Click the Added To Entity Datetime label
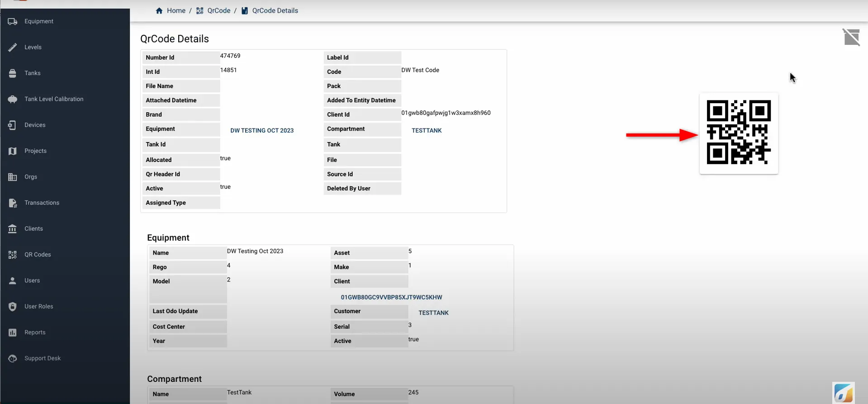 [x=361, y=100]
